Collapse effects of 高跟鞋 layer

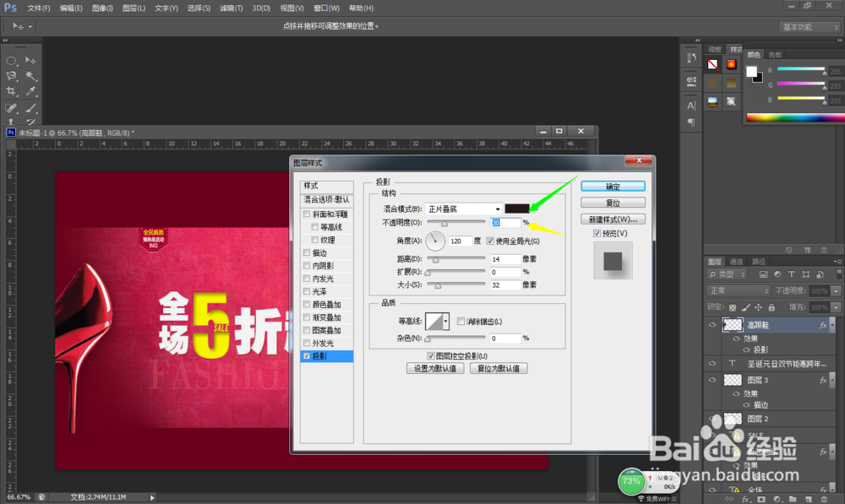[832, 325]
